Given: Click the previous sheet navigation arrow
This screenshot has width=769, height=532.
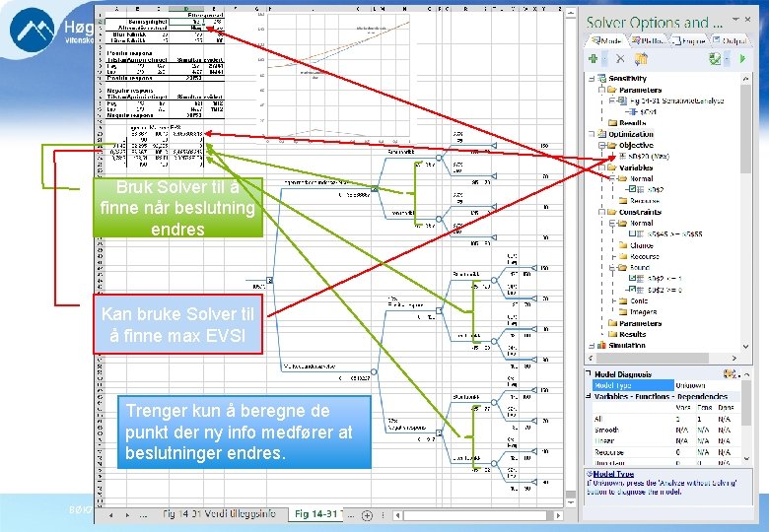Looking at the screenshot, I should (x=110, y=515).
